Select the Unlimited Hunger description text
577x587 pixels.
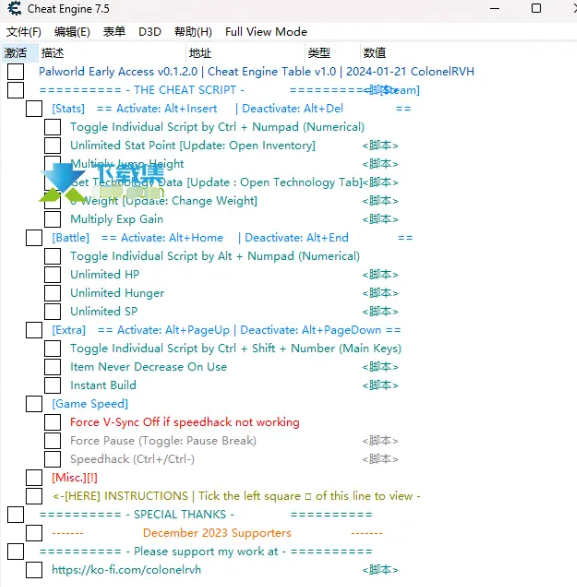click(117, 293)
